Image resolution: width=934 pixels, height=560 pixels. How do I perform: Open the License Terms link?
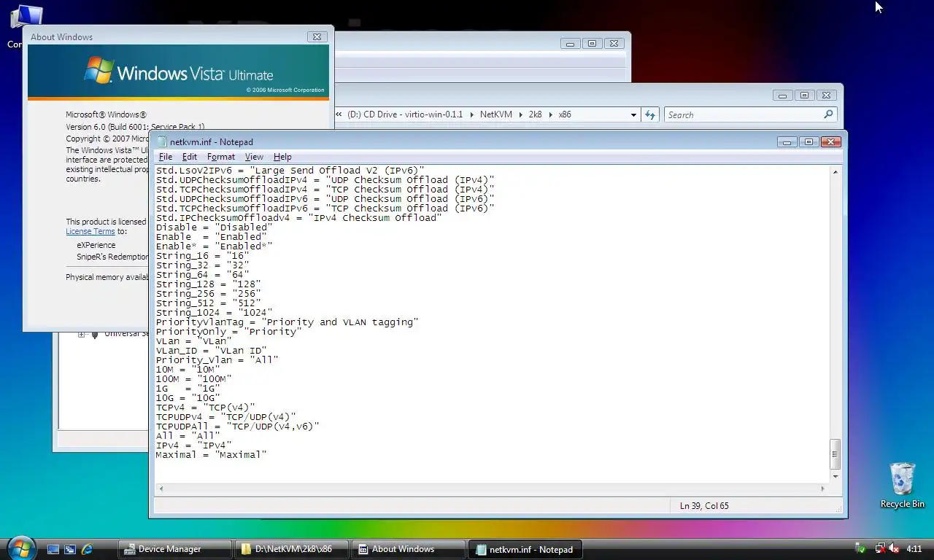click(90, 231)
